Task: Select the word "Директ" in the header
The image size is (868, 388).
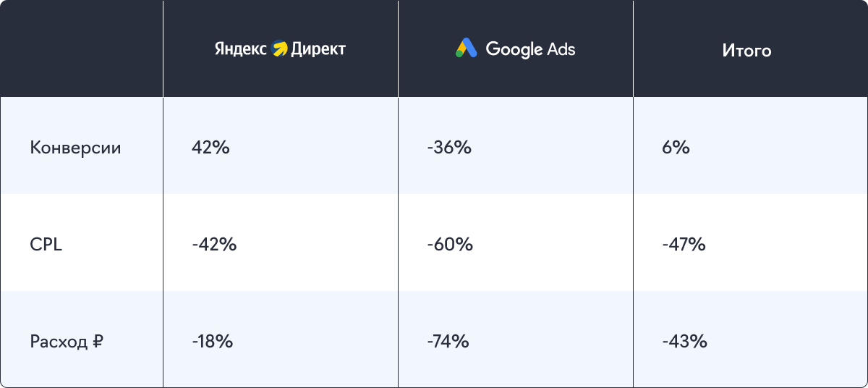Action: (318, 49)
